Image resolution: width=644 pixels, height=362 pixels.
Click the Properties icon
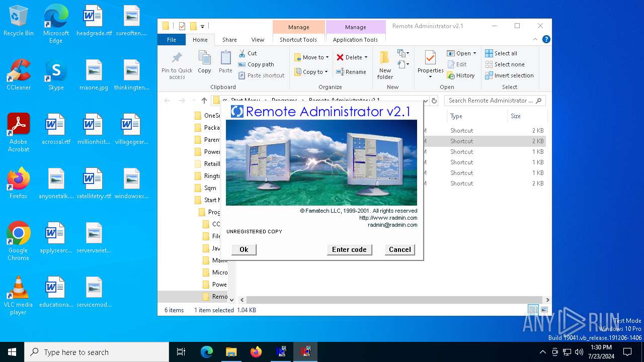[x=430, y=58]
